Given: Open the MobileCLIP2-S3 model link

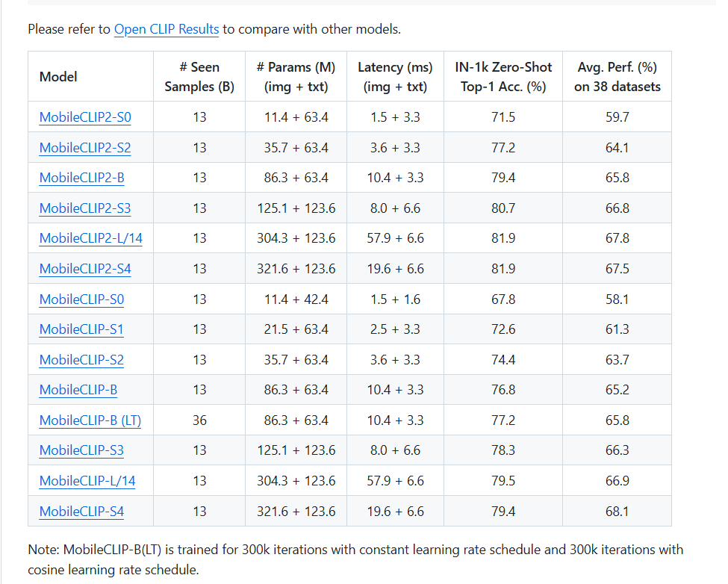Looking at the screenshot, I should pos(85,208).
